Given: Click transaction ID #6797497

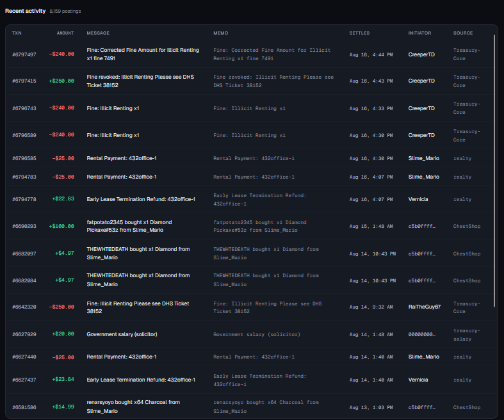Looking at the screenshot, I should click(x=24, y=54).
